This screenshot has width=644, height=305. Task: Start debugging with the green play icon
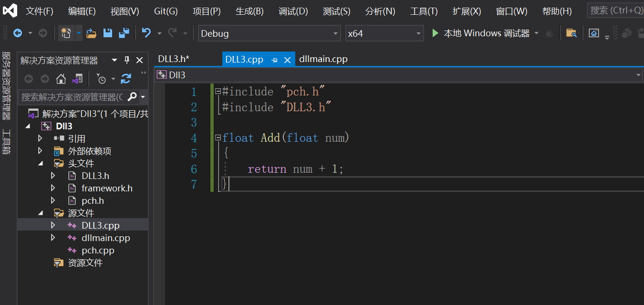[435, 33]
